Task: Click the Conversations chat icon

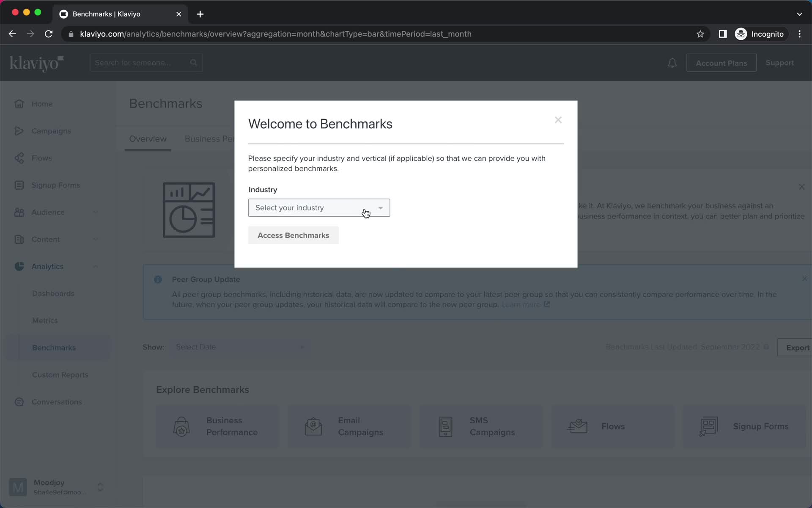Action: coord(19,402)
